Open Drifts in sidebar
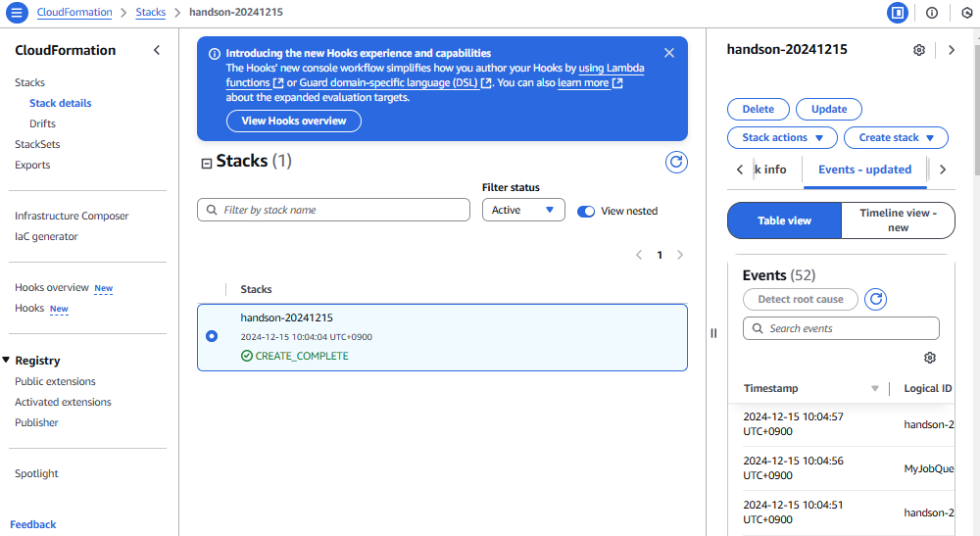 [x=42, y=123]
